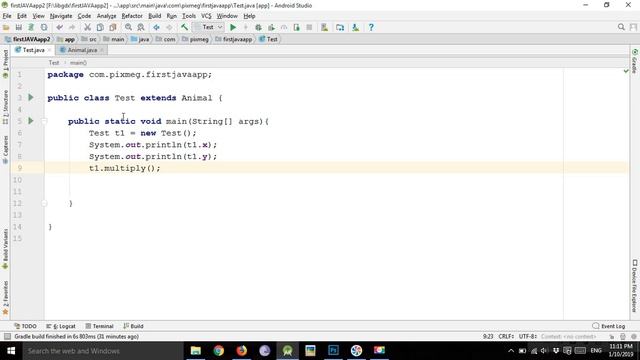Open the Logcat tool window
Screen dimensions: 640x360
point(61,326)
